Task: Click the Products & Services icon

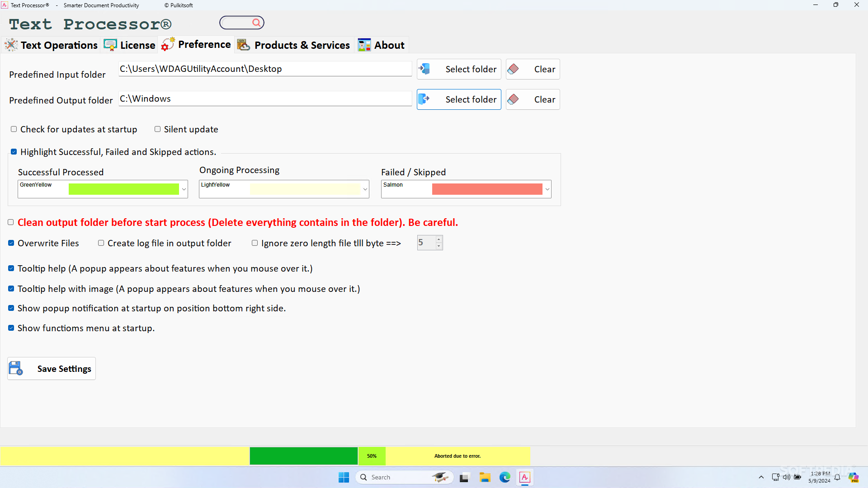Action: click(244, 45)
